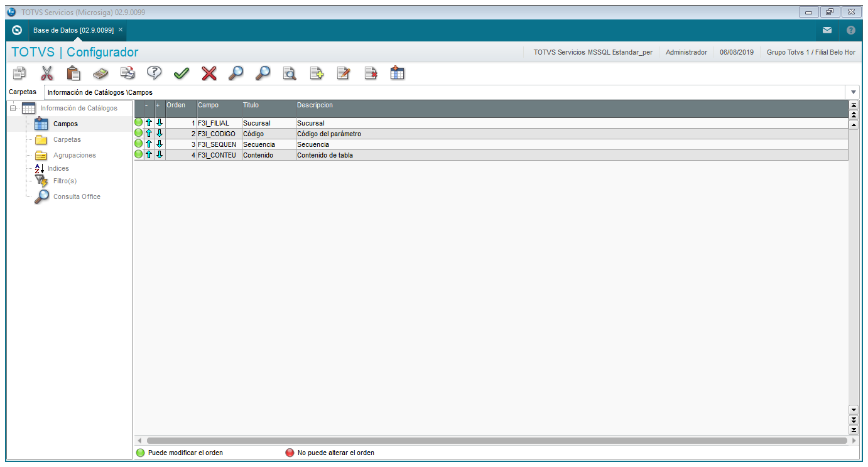Click the table import icon in toolbar
Image resolution: width=868 pixels, height=467 pixels.
pyautogui.click(x=398, y=73)
